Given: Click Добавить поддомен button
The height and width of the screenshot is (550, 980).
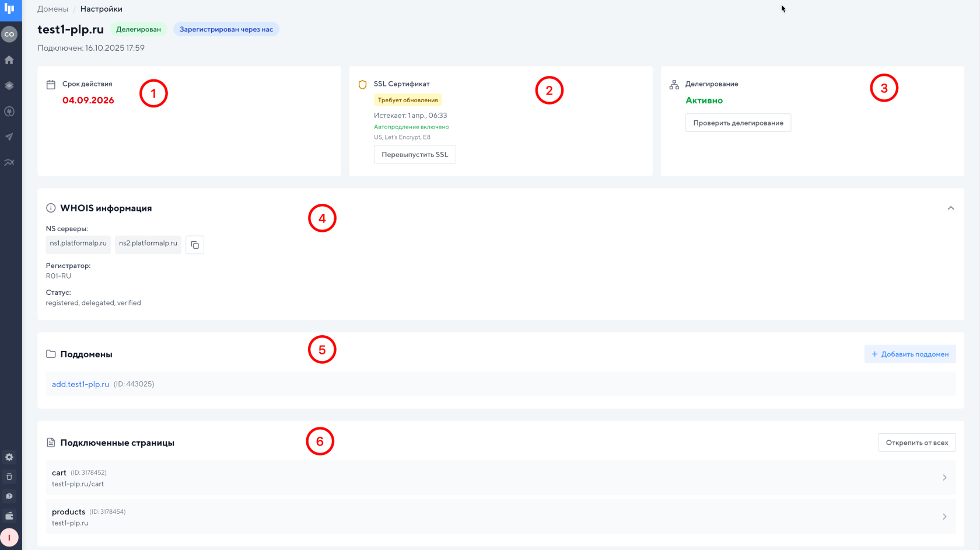Looking at the screenshot, I should [x=910, y=354].
